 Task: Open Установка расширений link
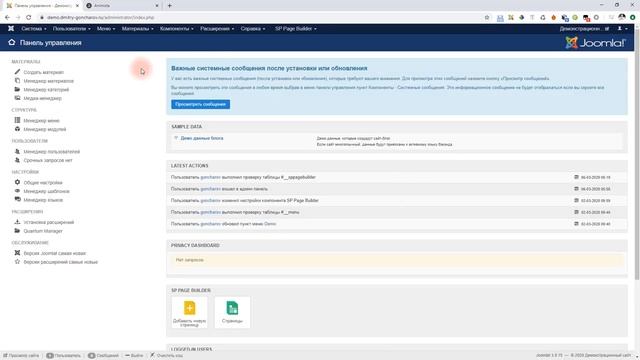click(x=49, y=222)
